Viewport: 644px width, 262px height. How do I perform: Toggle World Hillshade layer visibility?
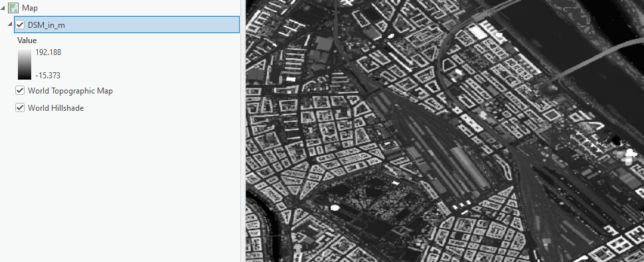(20, 108)
